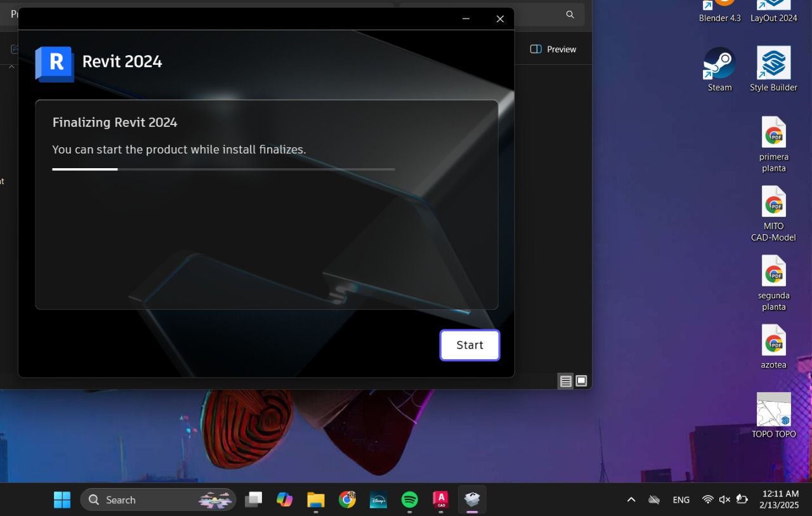Open Disney+ from the taskbar

[378, 500]
